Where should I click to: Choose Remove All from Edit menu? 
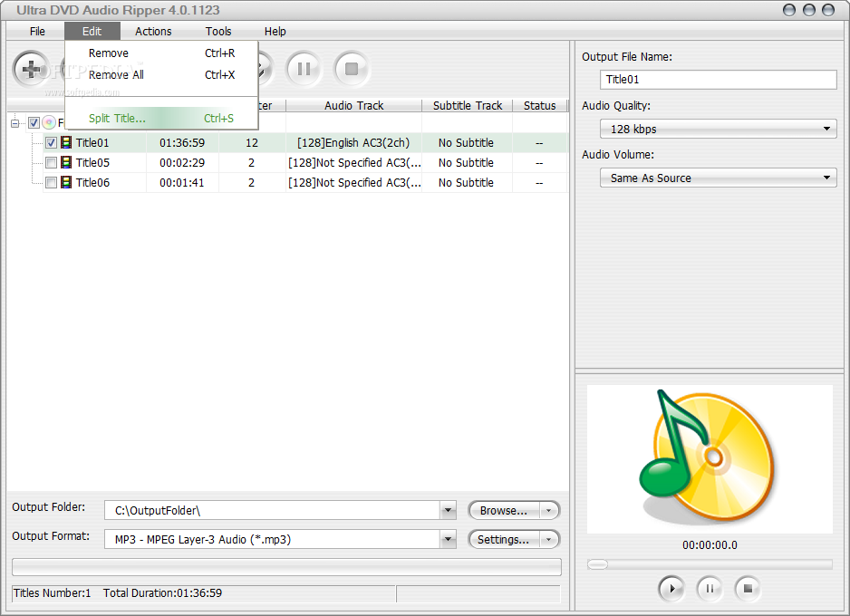tap(161, 75)
